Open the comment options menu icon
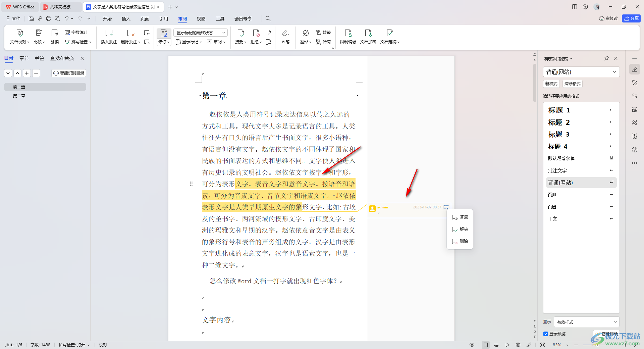The image size is (644, 349). 446,207
